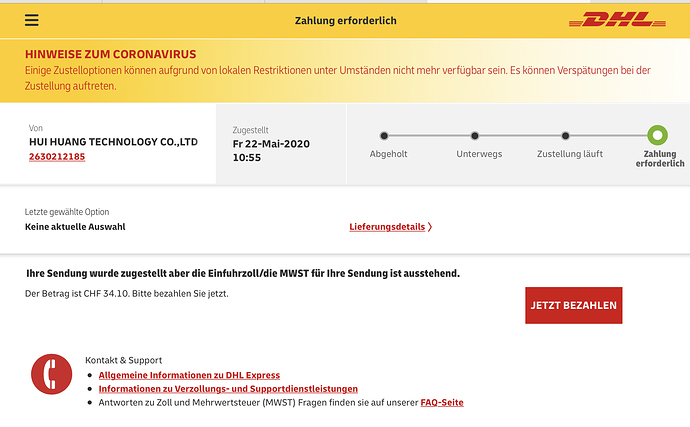The height and width of the screenshot is (427, 690).
Task: Open the FAQ-Seite link
Action: (x=442, y=403)
